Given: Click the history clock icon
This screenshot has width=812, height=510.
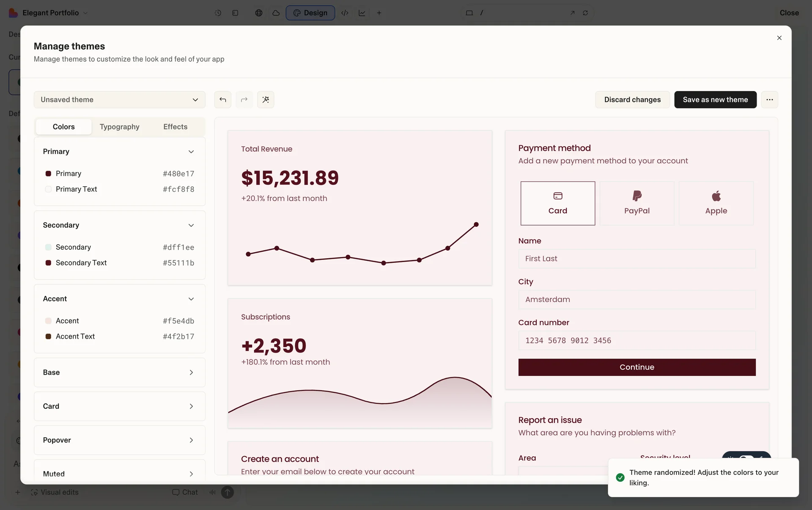Looking at the screenshot, I should pos(218,13).
